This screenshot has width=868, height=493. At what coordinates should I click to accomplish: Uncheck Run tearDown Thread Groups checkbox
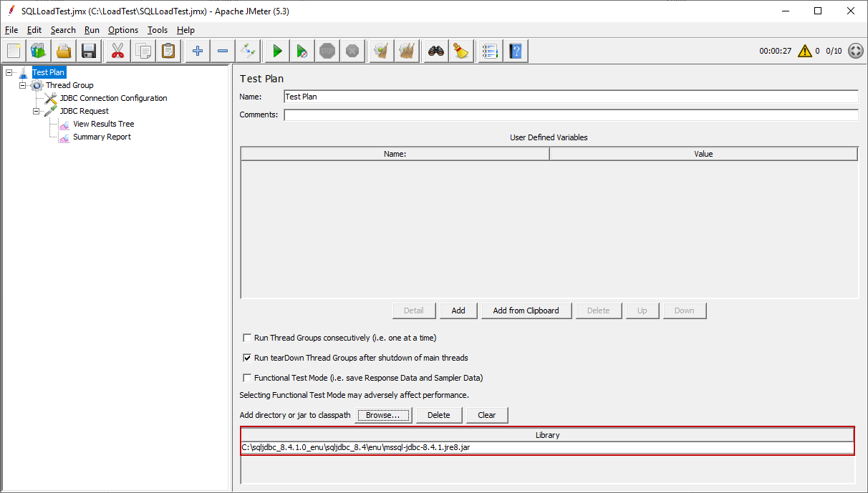pyautogui.click(x=248, y=358)
